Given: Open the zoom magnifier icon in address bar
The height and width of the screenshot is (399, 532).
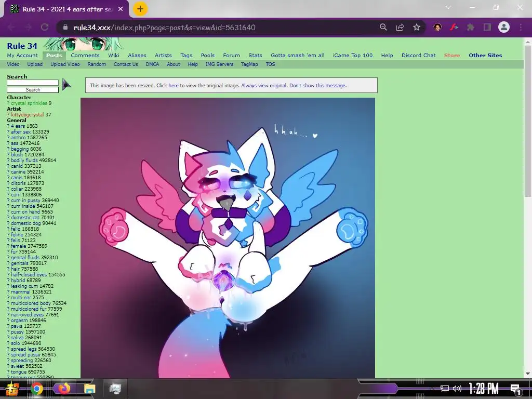Looking at the screenshot, I should pyautogui.click(x=383, y=27).
